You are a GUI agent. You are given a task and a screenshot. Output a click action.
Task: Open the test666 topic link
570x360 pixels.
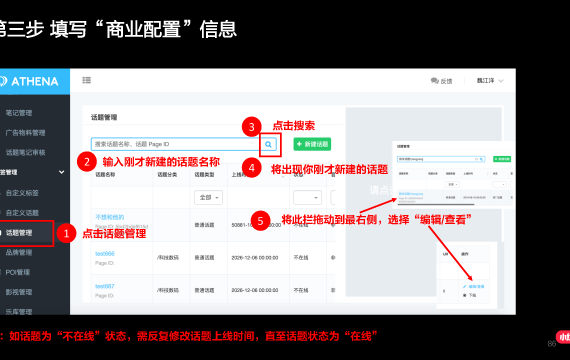click(105, 253)
